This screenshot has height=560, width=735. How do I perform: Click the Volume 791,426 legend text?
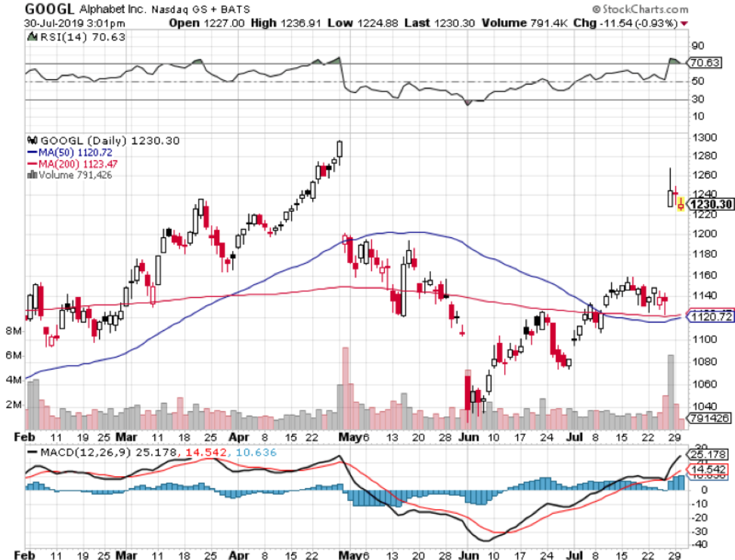[75, 175]
